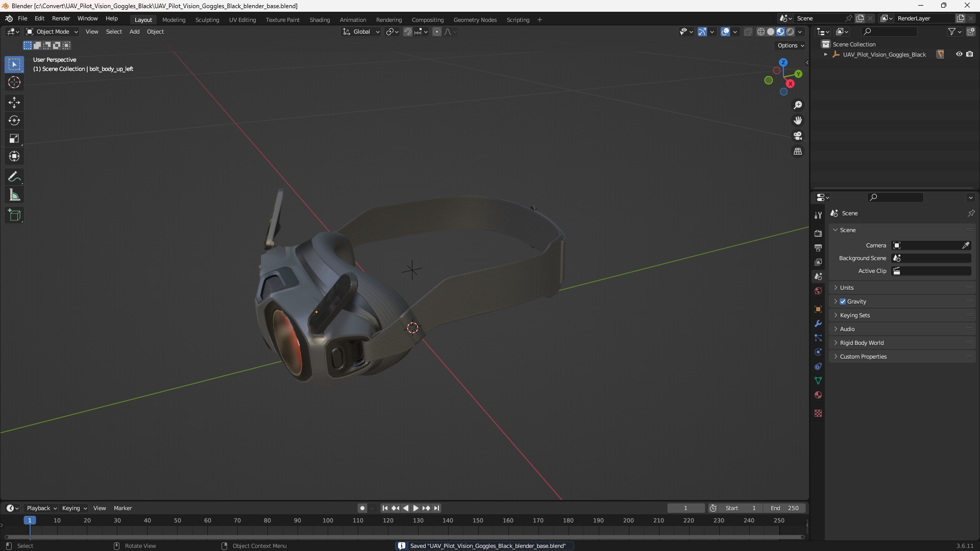This screenshot has width=980, height=551.
Task: Toggle proportional editing in header
Action: click(x=437, y=32)
